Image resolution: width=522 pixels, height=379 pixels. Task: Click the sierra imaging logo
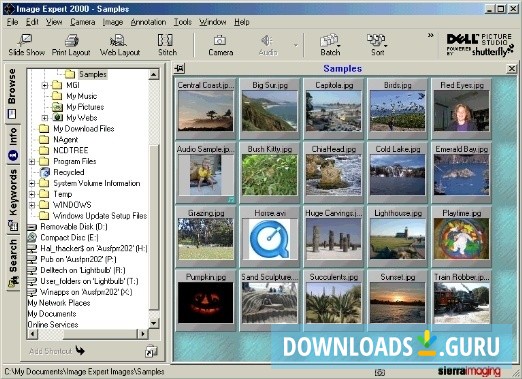(469, 371)
